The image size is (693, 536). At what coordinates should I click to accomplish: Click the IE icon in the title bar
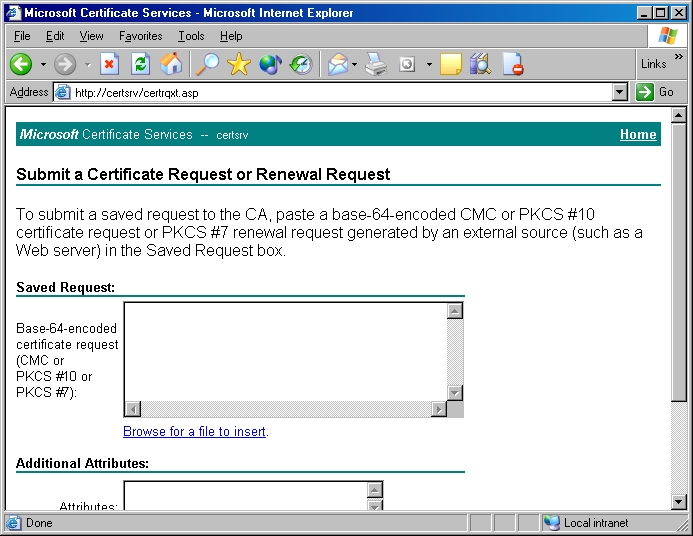13,12
